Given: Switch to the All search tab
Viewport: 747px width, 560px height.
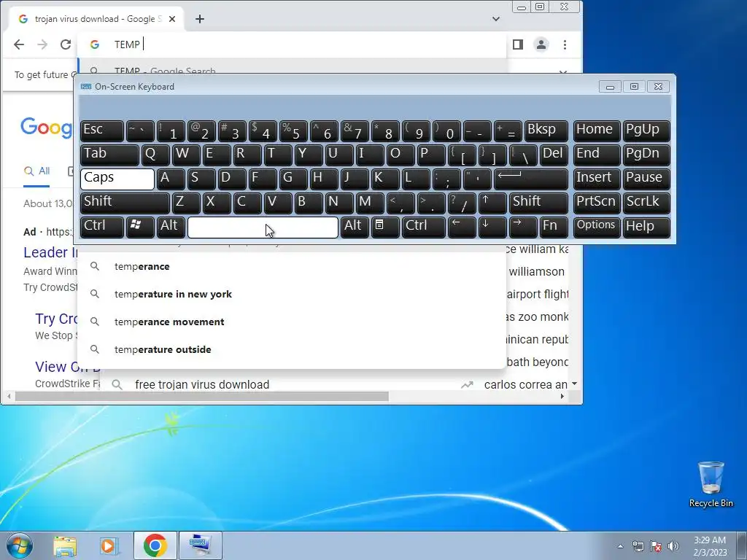Looking at the screenshot, I should (x=37, y=171).
